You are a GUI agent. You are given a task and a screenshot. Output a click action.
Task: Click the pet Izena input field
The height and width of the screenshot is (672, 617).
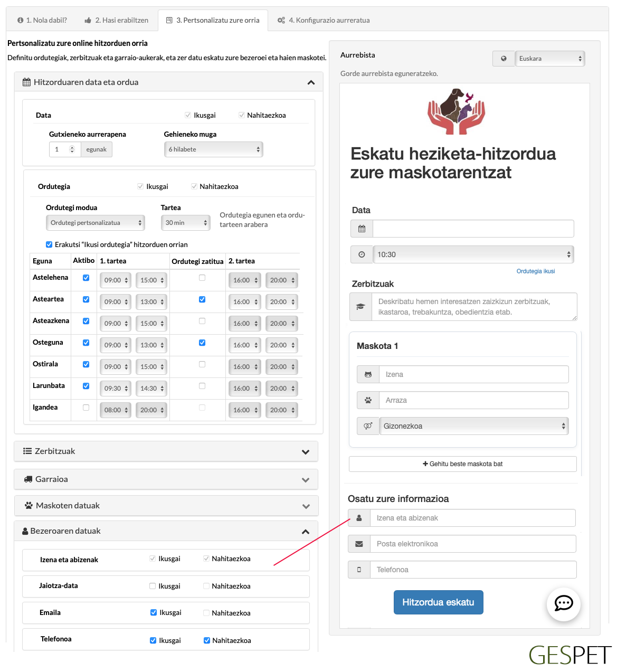click(474, 374)
